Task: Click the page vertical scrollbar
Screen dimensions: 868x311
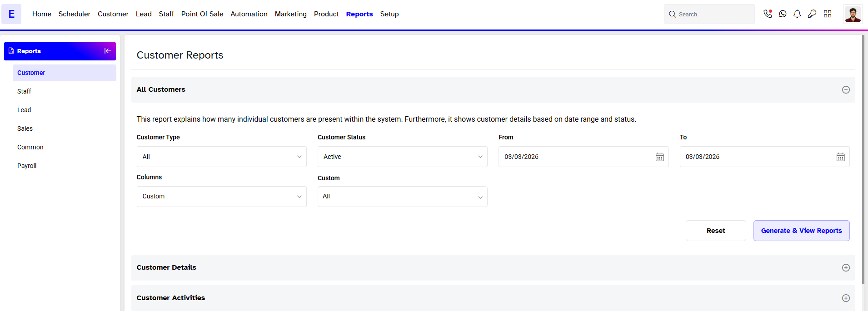Action: click(863, 159)
